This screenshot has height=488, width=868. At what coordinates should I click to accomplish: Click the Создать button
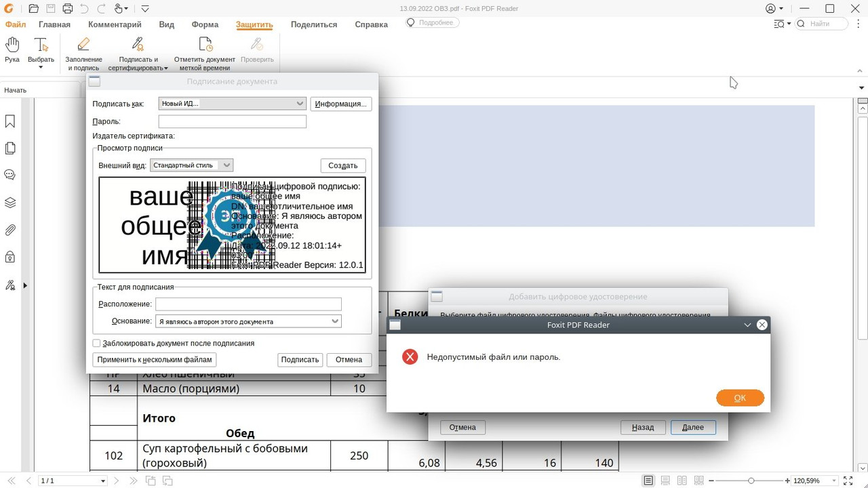343,165
